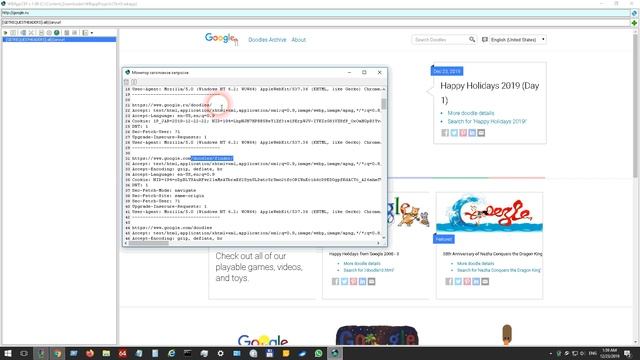Click the down scroll arrow in the monitor dialog
640x360 pixels.
[384, 238]
